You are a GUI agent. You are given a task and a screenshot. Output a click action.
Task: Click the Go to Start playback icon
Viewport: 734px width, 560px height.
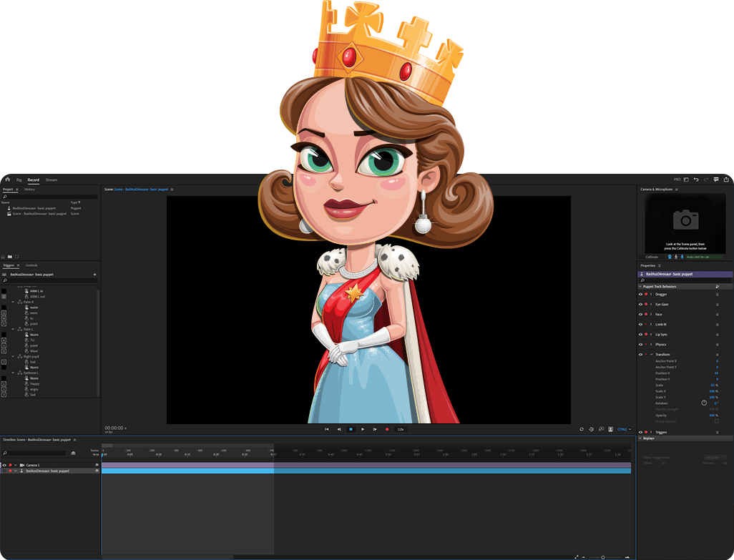tap(327, 429)
